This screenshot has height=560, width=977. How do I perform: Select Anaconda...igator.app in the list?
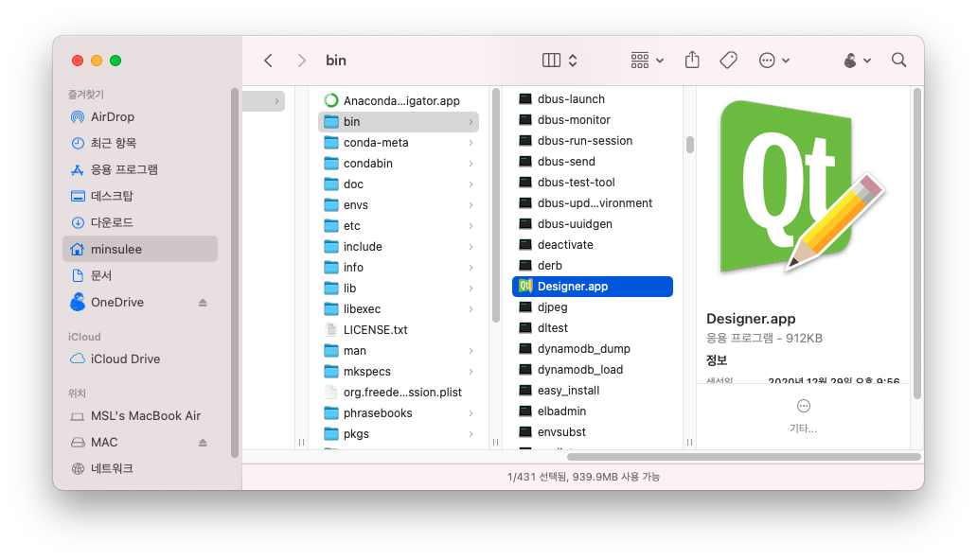tap(399, 101)
